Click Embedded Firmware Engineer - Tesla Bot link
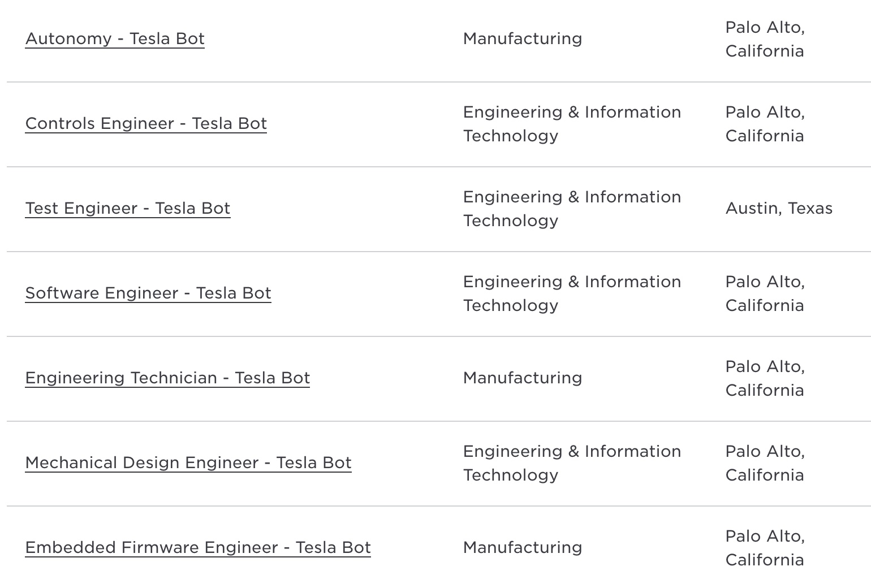Image resolution: width=871 pixels, height=588 pixels. [x=198, y=547]
